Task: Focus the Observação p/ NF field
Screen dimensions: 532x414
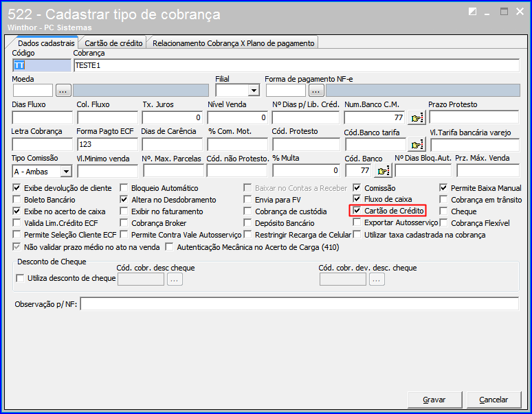Action: pyautogui.click(x=300, y=303)
